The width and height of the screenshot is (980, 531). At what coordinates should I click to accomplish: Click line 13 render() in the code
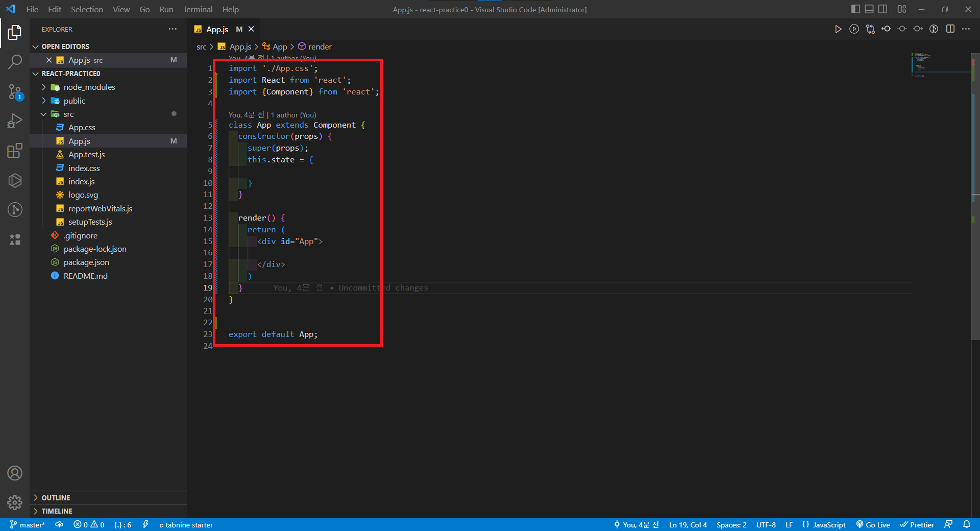261,218
